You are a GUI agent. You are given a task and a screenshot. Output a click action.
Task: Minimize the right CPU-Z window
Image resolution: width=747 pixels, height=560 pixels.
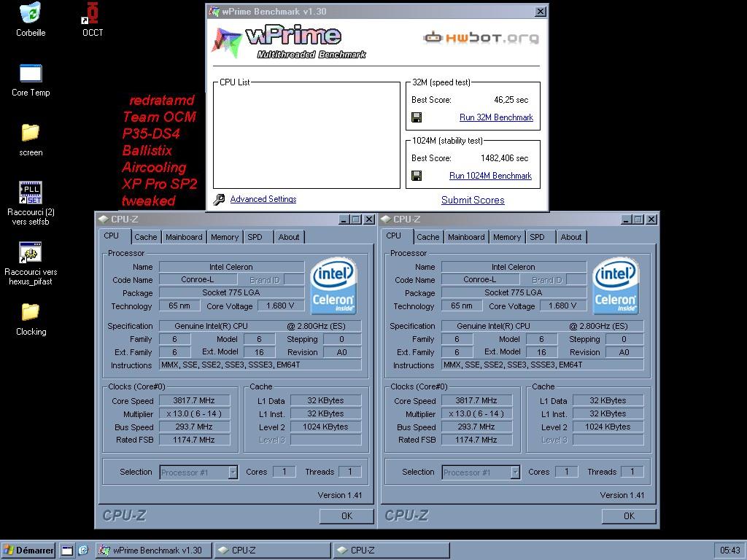coord(627,219)
